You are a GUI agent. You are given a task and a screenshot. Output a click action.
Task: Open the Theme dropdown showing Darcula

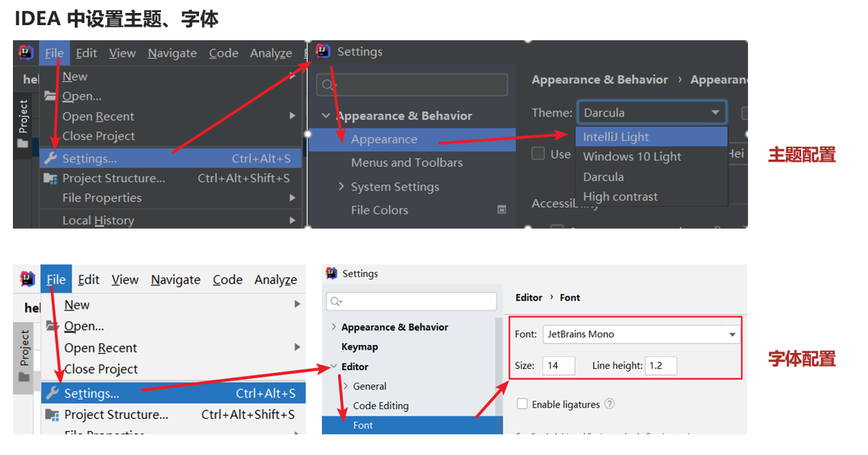pos(652,113)
